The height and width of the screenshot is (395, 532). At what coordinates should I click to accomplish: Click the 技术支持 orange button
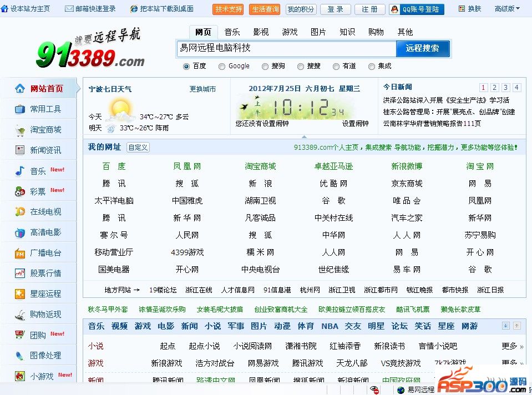[x=229, y=9]
